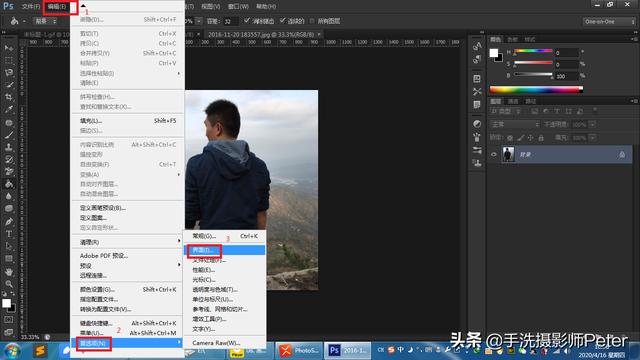This screenshot has height=360, width=640.
Task: Select the Zoom tool
Action: click(9, 284)
